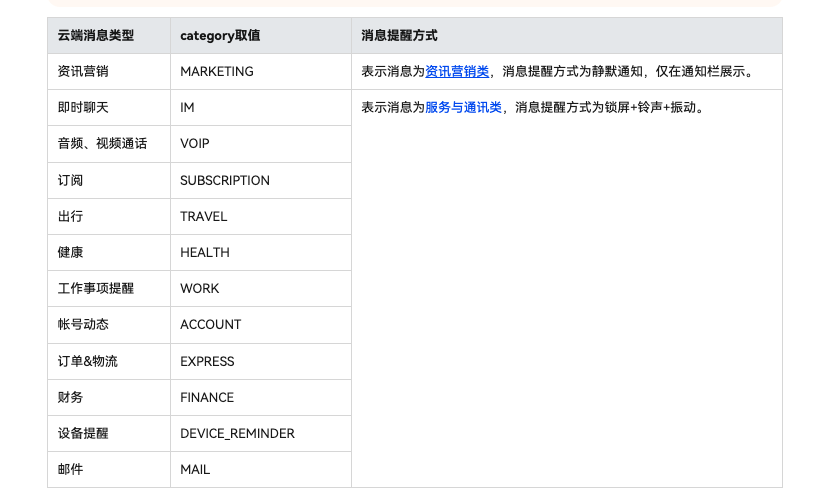Select the 设备提醒 cell
Image resolution: width=818 pixels, height=499 pixels.
click(109, 433)
